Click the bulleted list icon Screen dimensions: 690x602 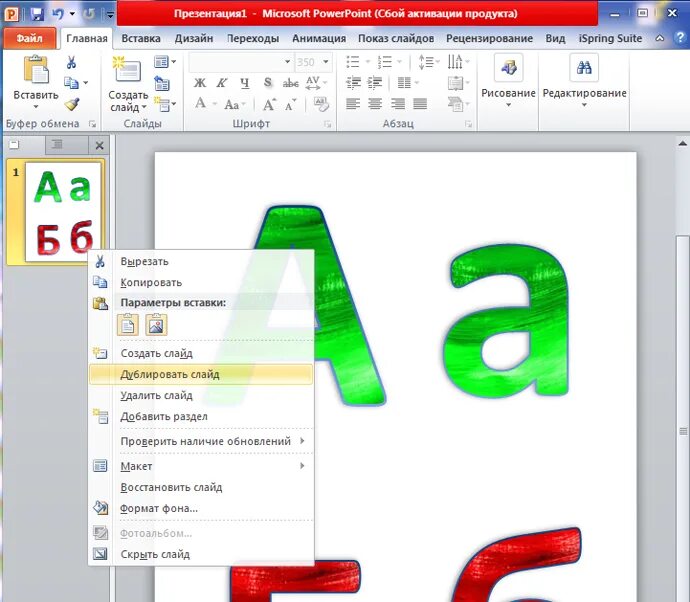coord(353,62)
